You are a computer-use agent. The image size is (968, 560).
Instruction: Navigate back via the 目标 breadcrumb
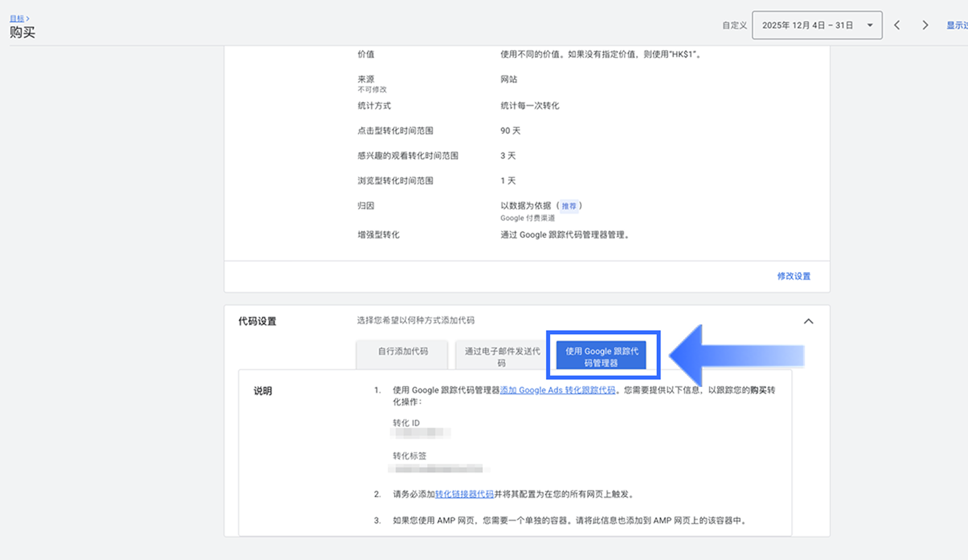(x=17, y=19)
